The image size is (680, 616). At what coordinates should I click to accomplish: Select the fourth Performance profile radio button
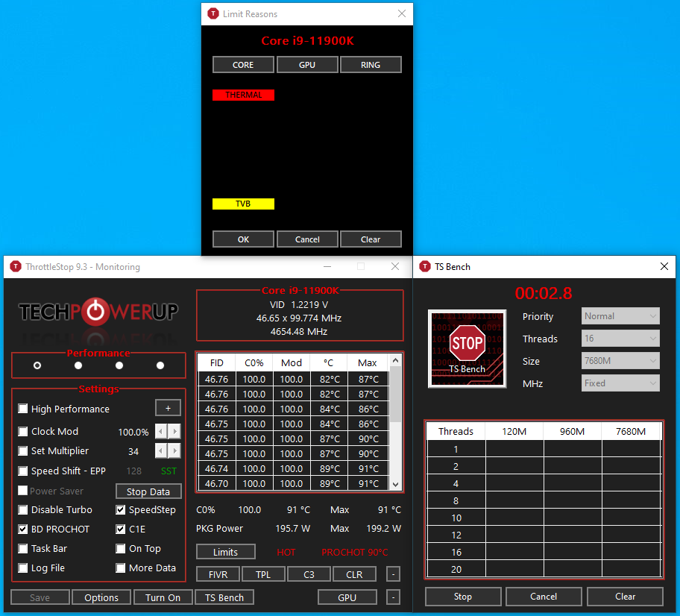pos(160,365)
